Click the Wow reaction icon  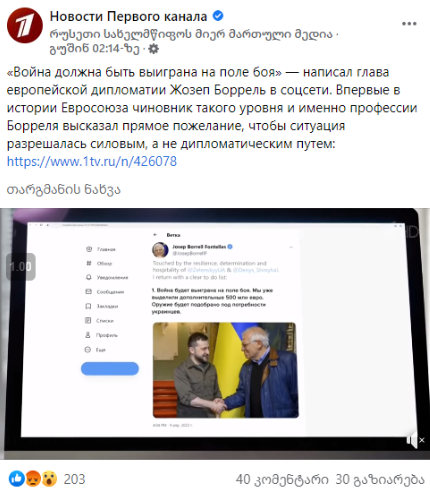(x=49, y=479)
